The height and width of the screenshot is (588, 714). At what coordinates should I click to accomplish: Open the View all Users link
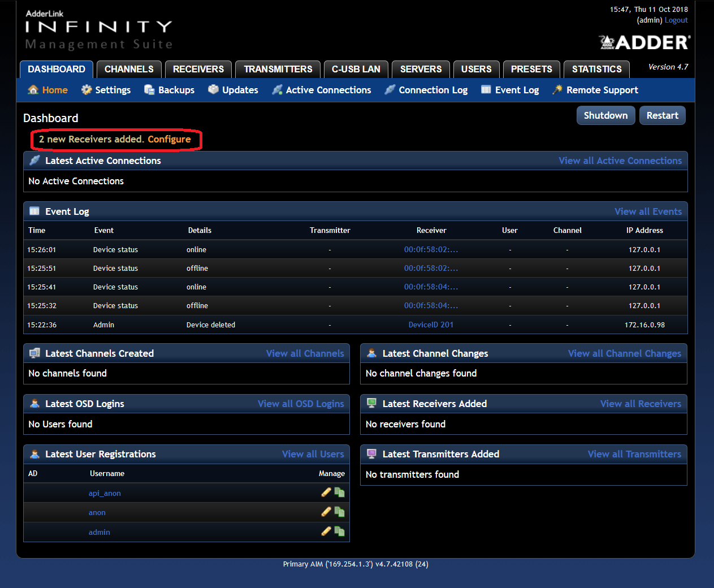pyautogui.click(x=313, y=454)
